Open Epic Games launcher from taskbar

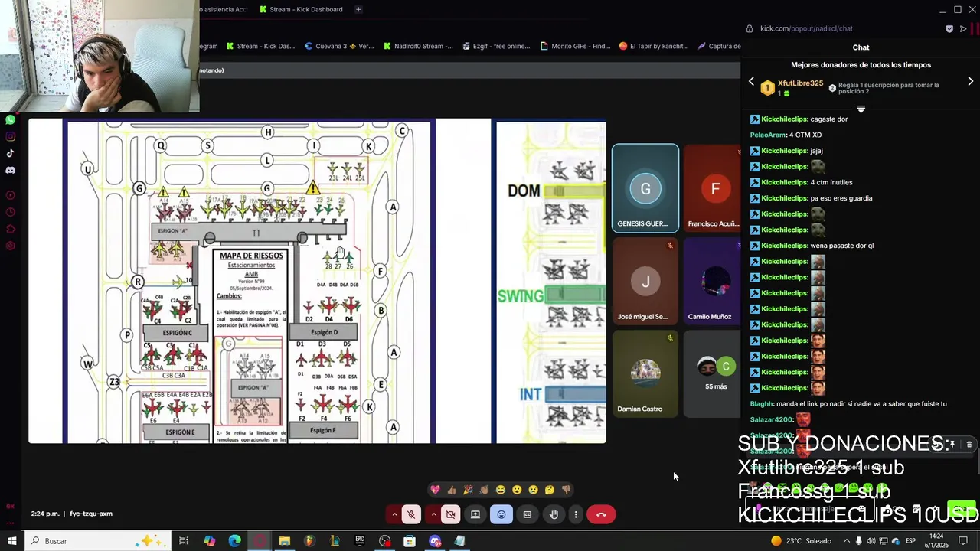360,541
